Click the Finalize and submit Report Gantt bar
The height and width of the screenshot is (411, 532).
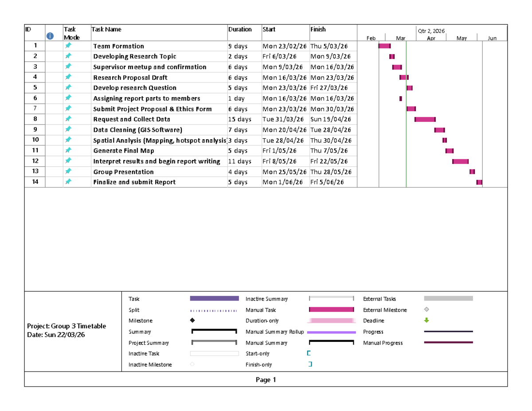[x=479, y=182]
